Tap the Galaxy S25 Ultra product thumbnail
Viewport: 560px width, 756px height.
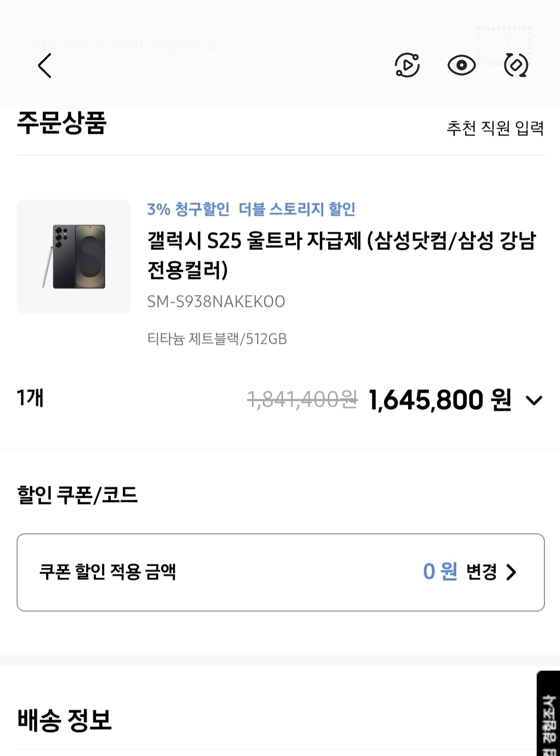(x=74, y=256)
